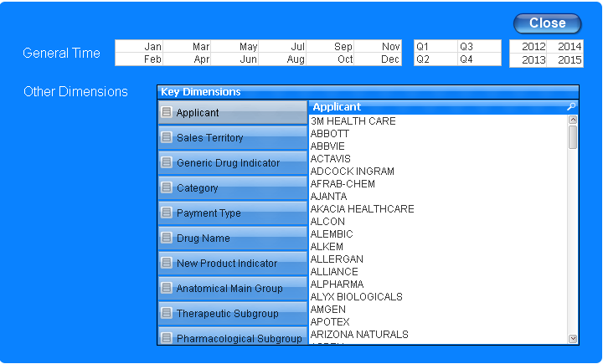The image size is (603, 364).
Task: Select year 2014
Action: [x=565, y=47]
